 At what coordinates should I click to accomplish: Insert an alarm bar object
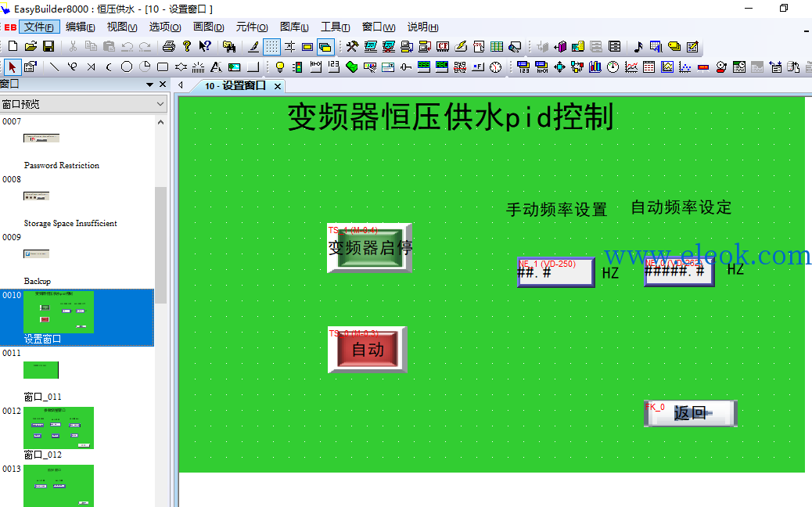click(703, 67)
